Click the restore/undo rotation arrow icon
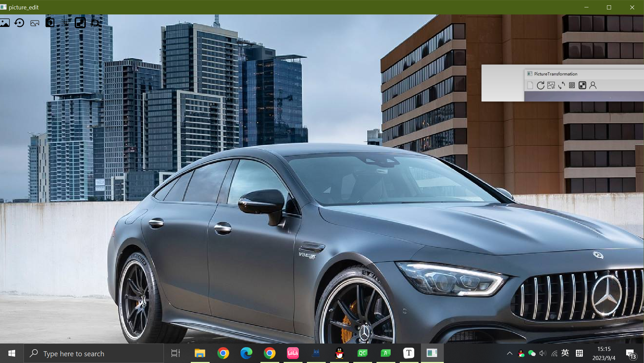644x363 pixels. pos(20,23)
